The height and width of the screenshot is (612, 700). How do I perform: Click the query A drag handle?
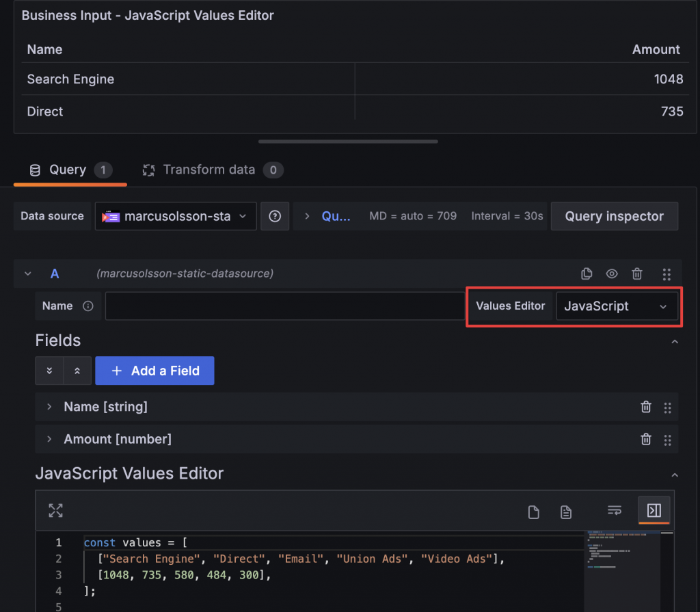[x=667, y=274]
